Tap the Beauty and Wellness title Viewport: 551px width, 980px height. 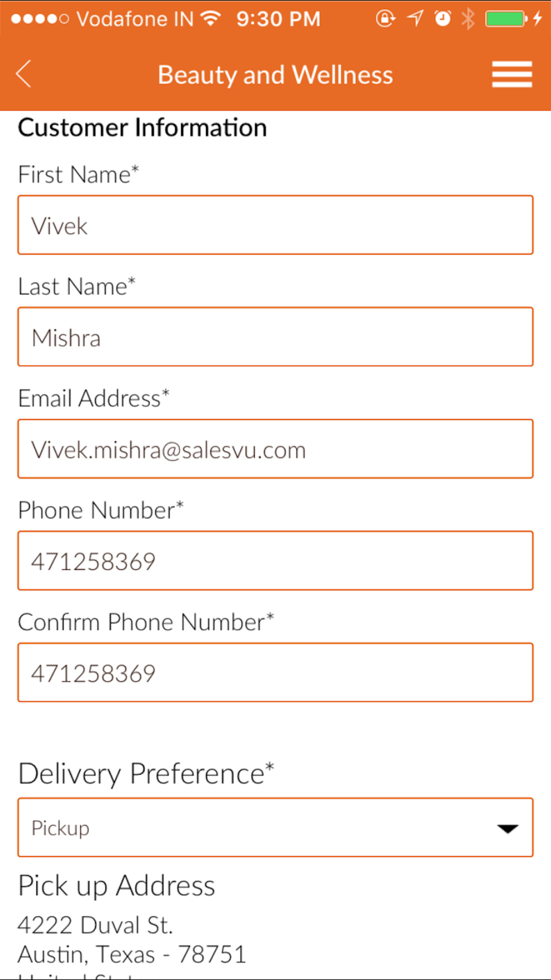(275, 75)
